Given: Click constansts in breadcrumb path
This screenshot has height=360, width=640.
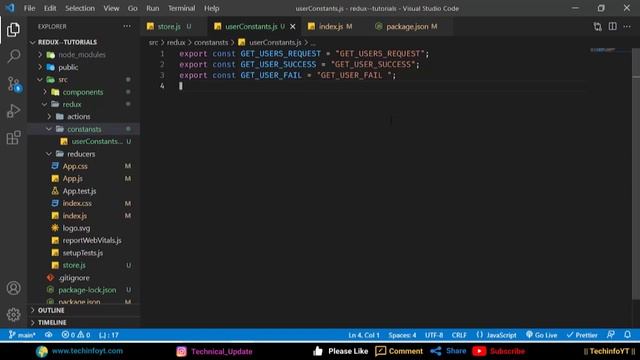Looking at the screenshot, I should point(211,42).
